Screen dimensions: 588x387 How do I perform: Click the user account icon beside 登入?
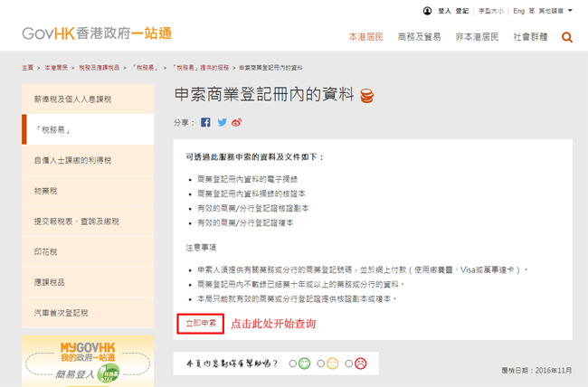[427, 11]
